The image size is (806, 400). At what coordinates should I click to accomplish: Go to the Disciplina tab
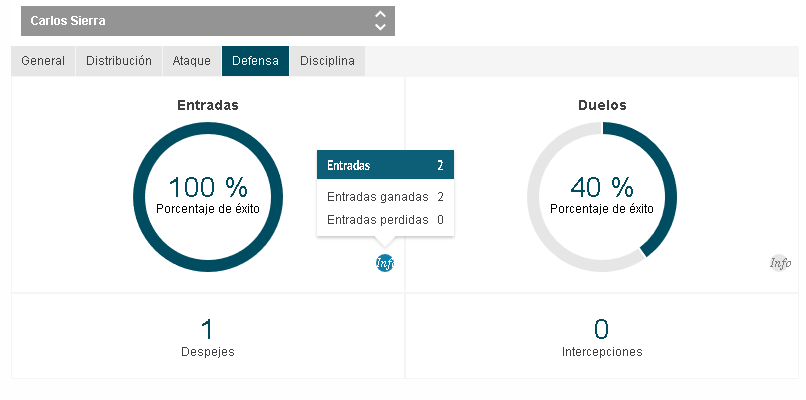click(x=327, y=61)
